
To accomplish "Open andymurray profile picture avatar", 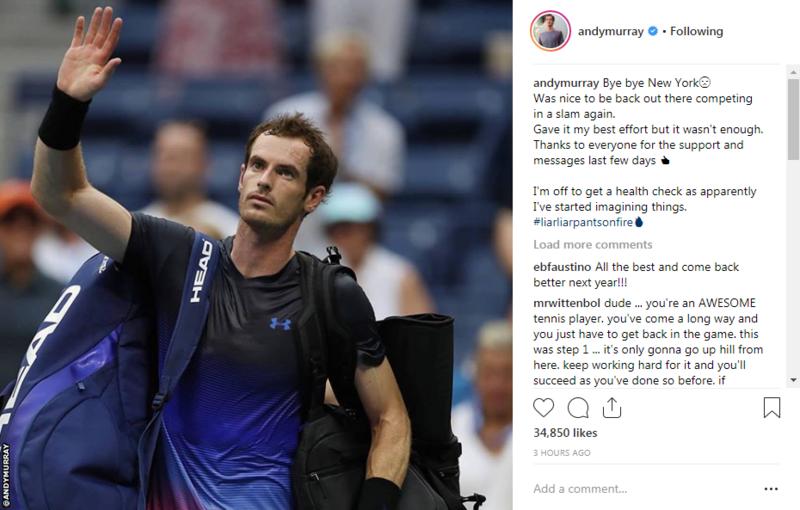I will click(x=551, y=31).
